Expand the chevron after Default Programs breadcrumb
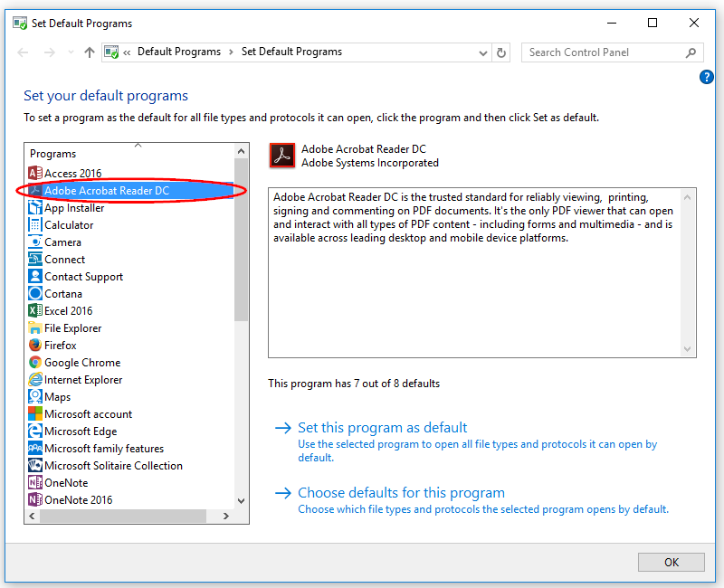 (x=231, y=52)
